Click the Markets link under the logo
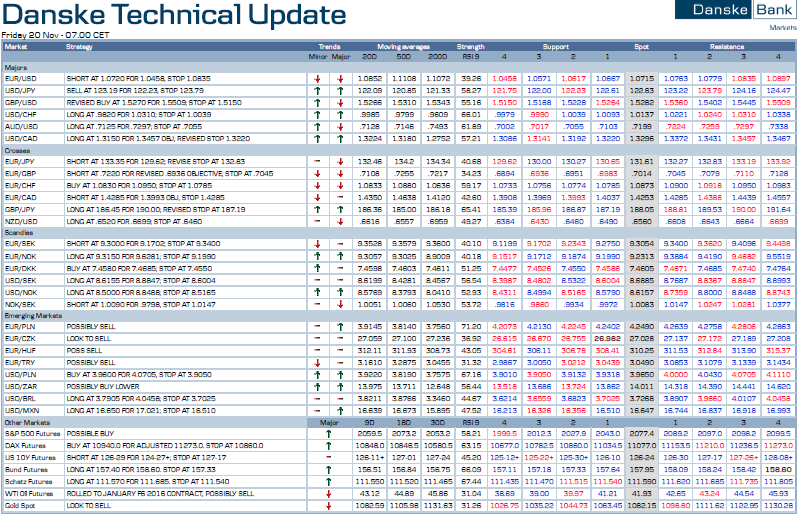The image size is (798, 516). coord(782,28)
